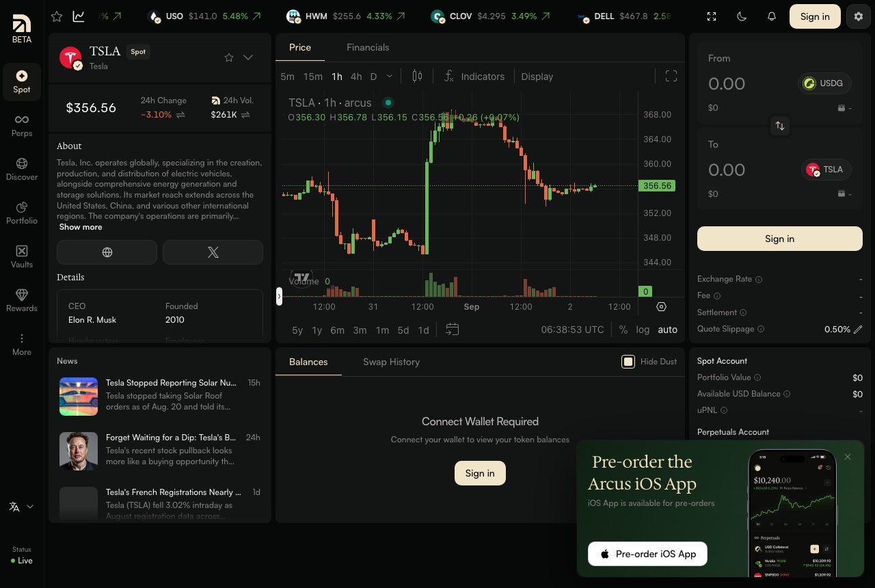Open Tesla website globe link
875x588 pixels.
[x=107, y=252]
